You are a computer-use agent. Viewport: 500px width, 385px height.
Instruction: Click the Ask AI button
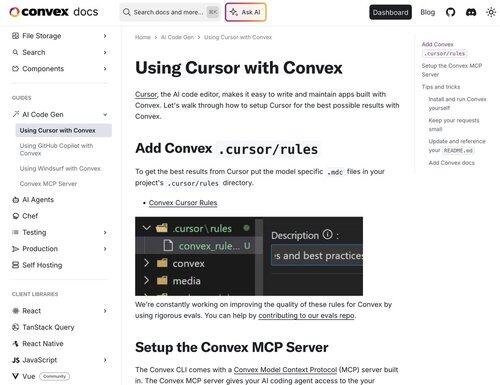pyautogui.click(x=246, y=12)
